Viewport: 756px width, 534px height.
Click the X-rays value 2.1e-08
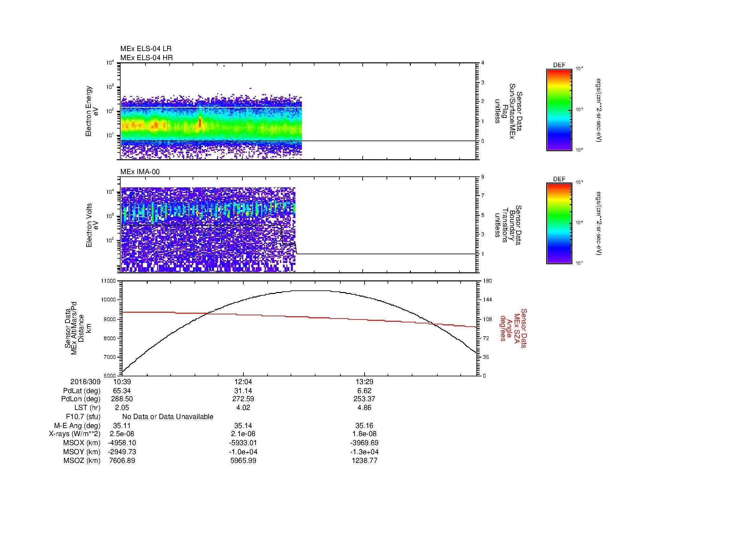[x=243, y=434]
